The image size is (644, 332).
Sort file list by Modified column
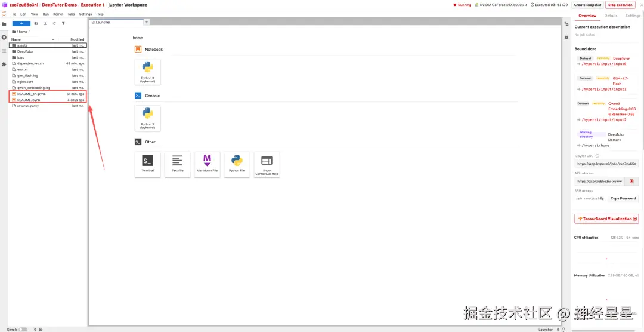77,39
